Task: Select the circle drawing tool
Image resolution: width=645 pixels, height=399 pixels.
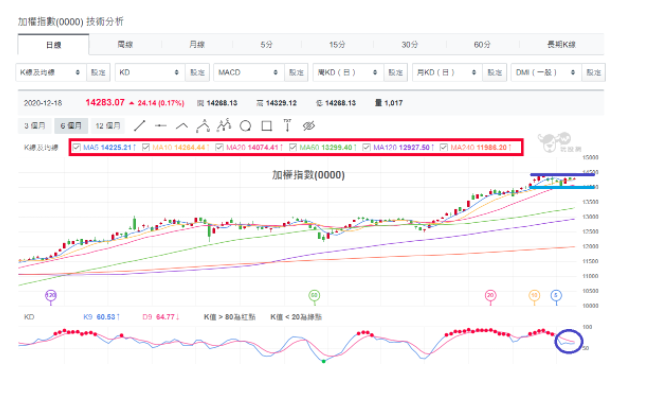Action: [246, 126]
